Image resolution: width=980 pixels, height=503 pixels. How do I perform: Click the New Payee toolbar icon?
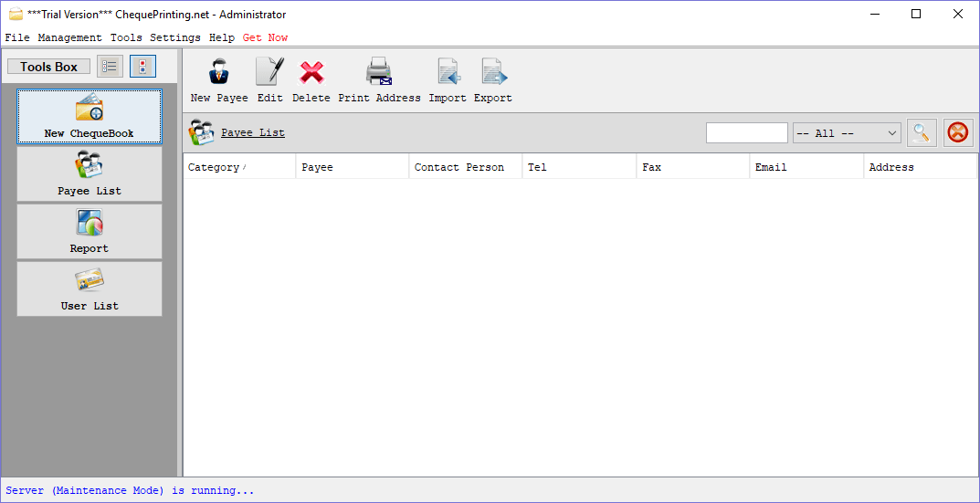pos(219,72)
